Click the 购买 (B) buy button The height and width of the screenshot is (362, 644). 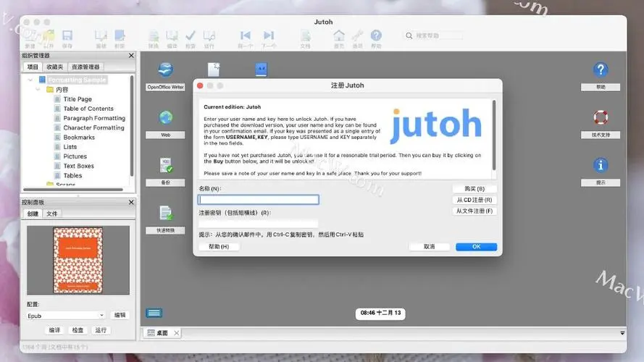pyautogui.click(x=474, y=189)
